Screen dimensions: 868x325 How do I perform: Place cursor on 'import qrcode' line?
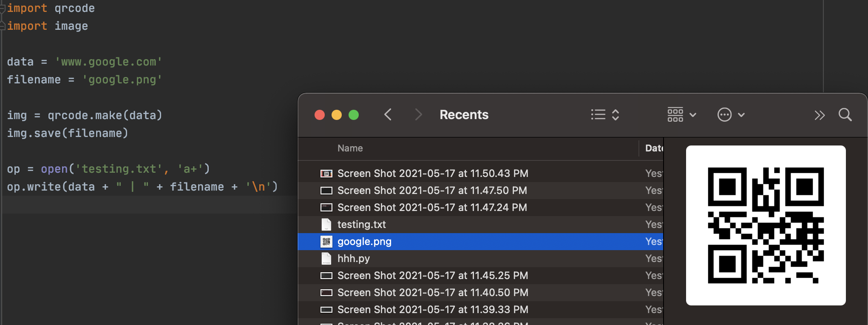51,8
